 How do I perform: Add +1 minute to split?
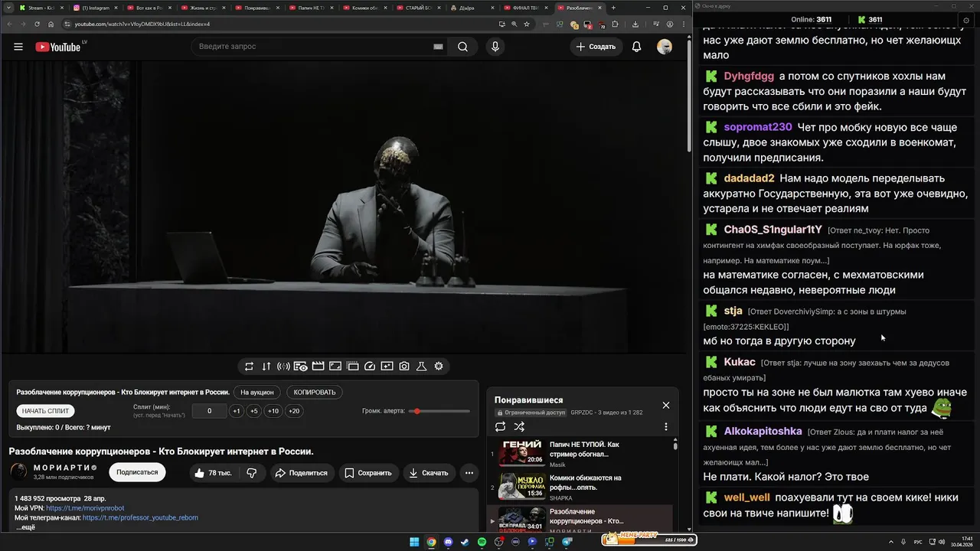click(x=237, y=411)
